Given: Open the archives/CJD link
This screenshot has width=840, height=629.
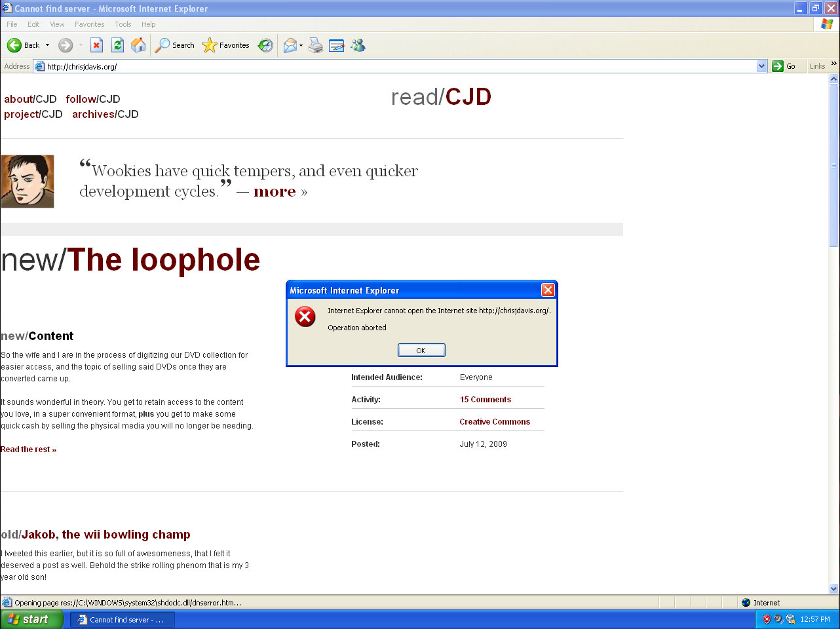Looking at the screenshot, I should pyautogui.click(x=105, y=114).
